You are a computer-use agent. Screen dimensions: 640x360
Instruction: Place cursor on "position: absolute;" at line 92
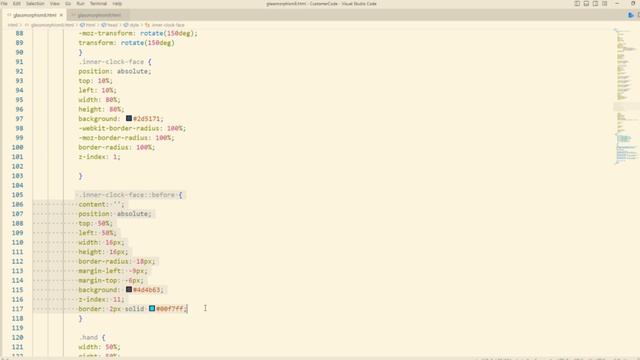coord(115,71)
